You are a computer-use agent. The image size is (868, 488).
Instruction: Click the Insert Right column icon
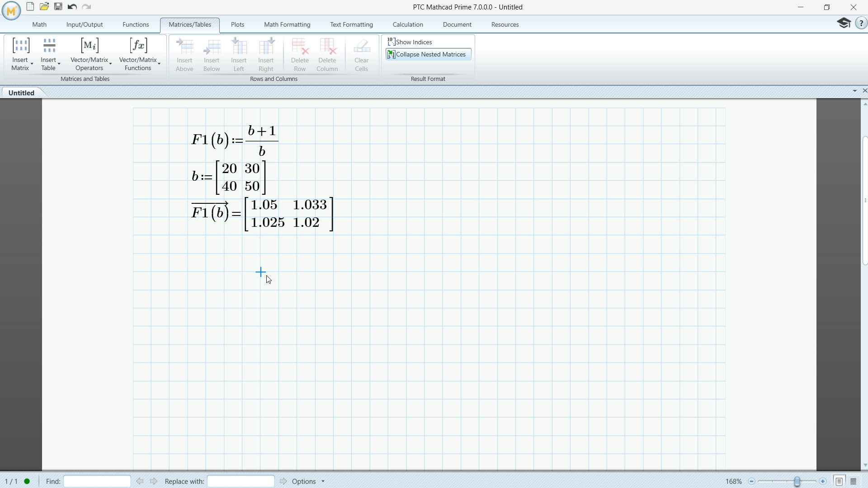(266, 46)
